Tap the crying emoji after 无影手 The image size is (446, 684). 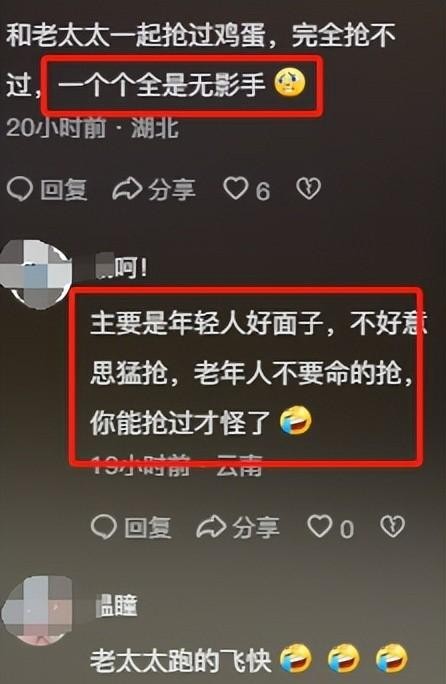pyautogui.click(x=290, y=82)
